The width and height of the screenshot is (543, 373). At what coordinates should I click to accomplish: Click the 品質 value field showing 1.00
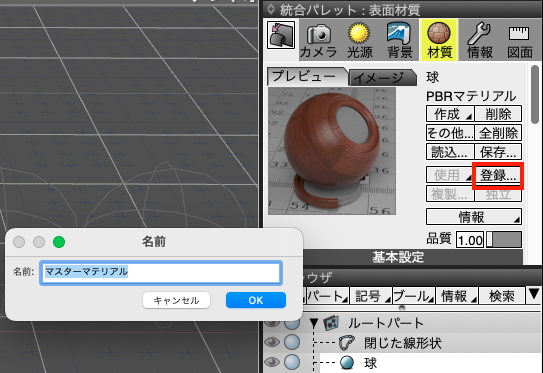(470, 240)
